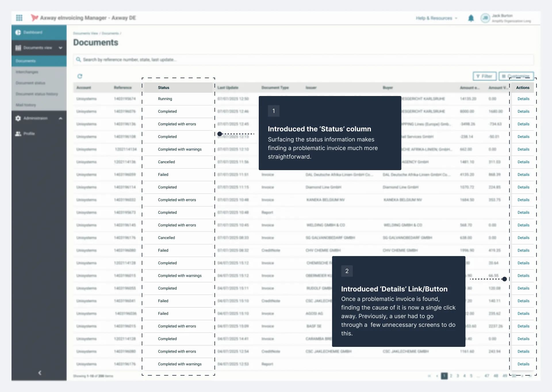The image size is (552, 392).
Task: Toggle the Administration section chevron
Action: (60, 118)
